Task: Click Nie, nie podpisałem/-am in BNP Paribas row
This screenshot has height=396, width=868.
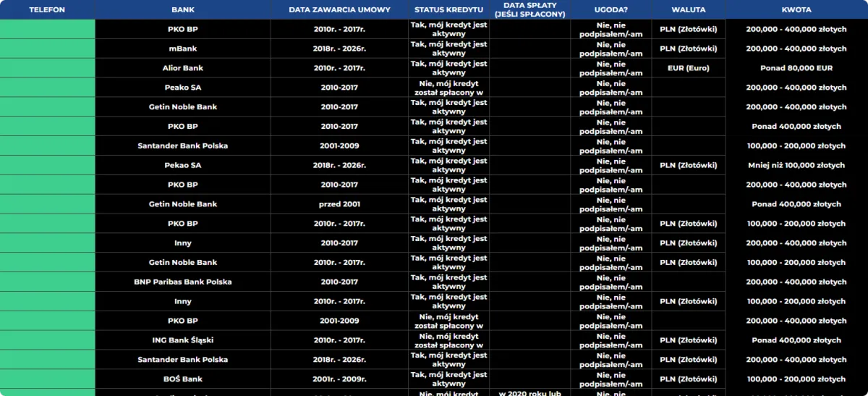Action: coord(610,282)
